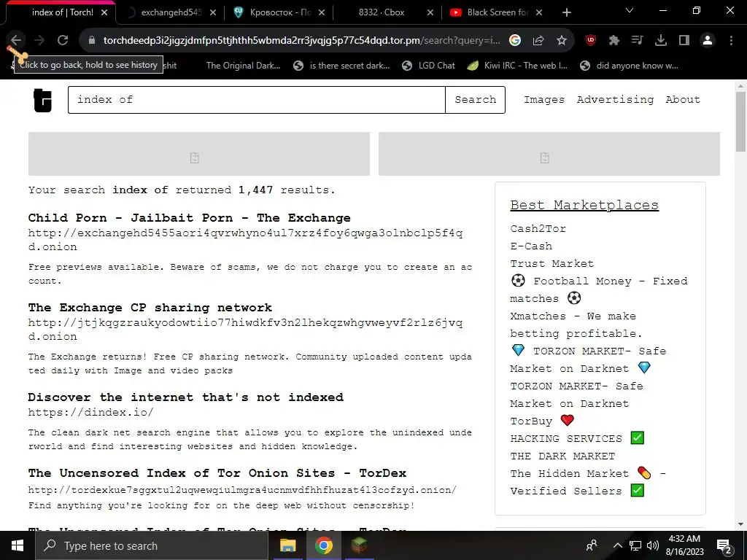Open Discover the internet that's not indexed
The height and width of the screenshot is (560, 747).
pyautogui.click(x=186, y=397)
